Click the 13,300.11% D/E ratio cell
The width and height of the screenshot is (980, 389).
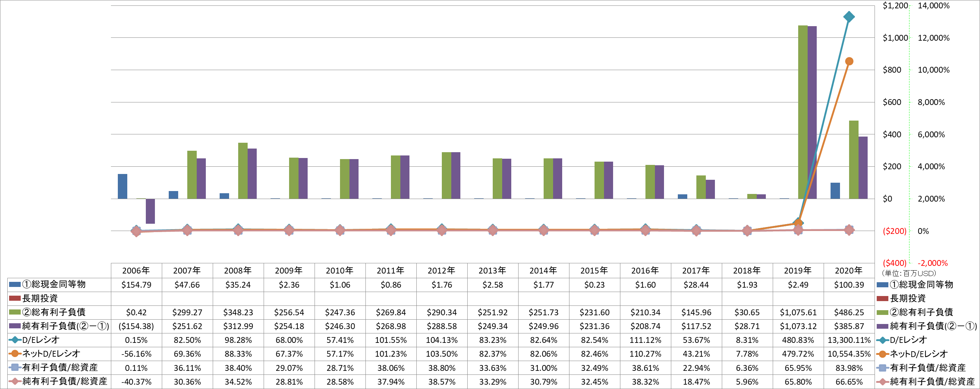(849, 340)
